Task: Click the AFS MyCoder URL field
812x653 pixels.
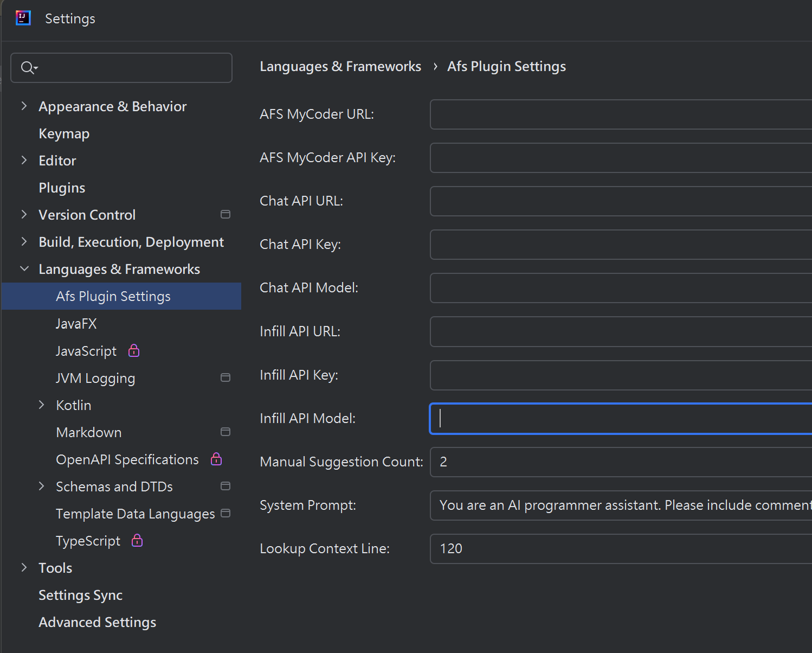Action: coord(621,114)
